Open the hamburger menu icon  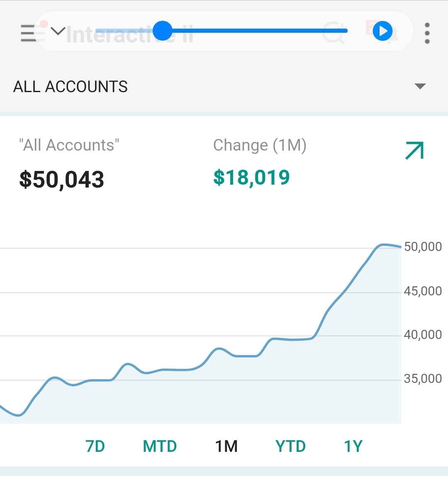[x=28, y=34]
